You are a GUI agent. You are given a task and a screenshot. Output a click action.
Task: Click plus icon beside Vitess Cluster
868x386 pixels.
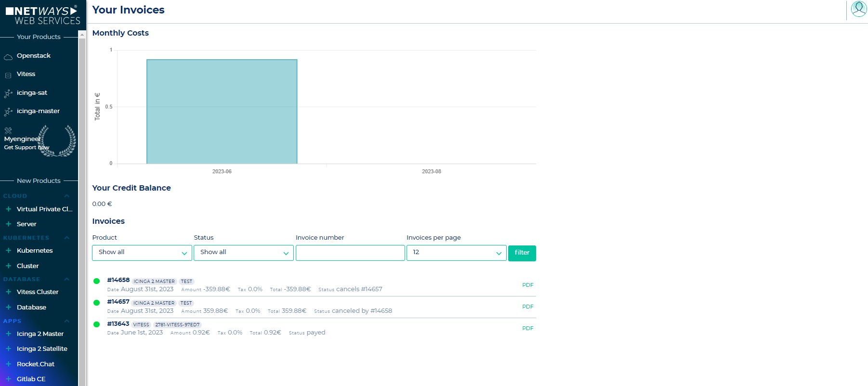(8, 292)
